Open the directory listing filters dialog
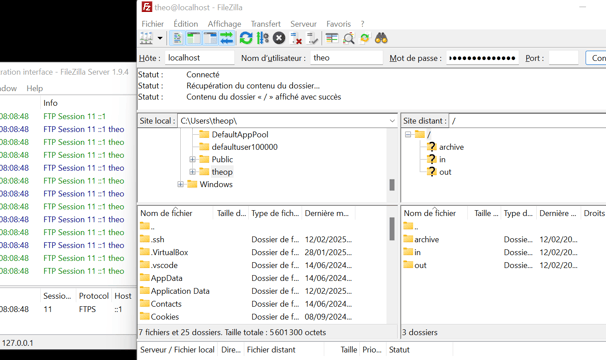606x360 pixels. coord(332,38)
